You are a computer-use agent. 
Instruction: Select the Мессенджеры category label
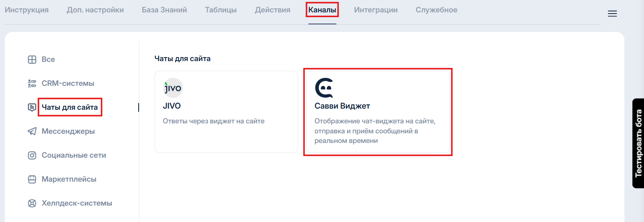coord(68,131)
